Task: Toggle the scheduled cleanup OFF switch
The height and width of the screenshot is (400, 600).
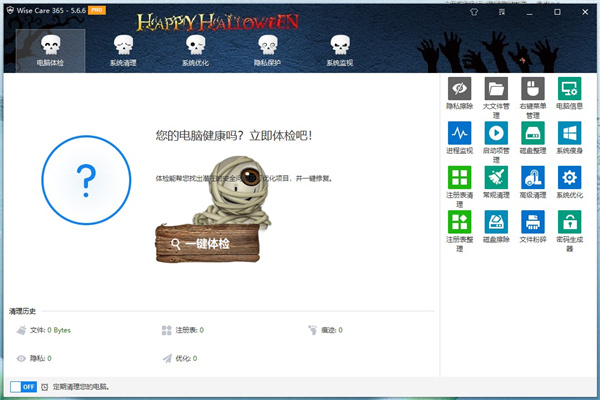Action: tap(23, 387)
